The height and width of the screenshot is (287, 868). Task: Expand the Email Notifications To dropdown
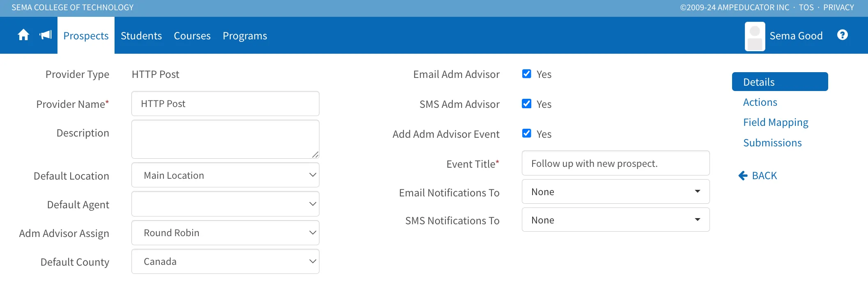click(615, 191)
